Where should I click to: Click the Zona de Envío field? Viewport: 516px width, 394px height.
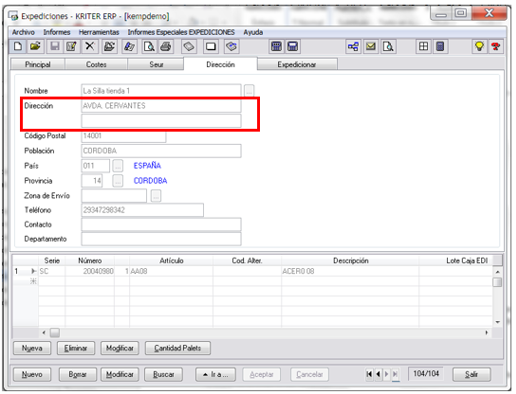[x=114, y=196]
